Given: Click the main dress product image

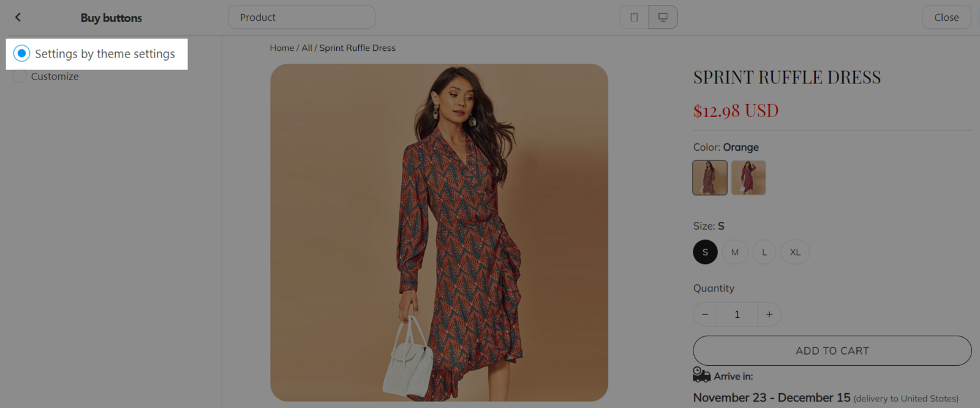Looking at the screenshot, I should 439,233.
